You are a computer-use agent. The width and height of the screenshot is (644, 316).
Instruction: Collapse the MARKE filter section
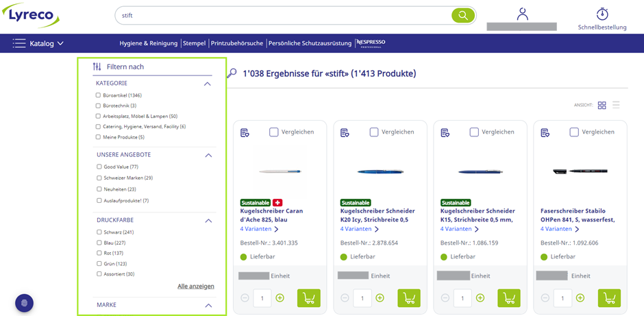tap(208, 306)
